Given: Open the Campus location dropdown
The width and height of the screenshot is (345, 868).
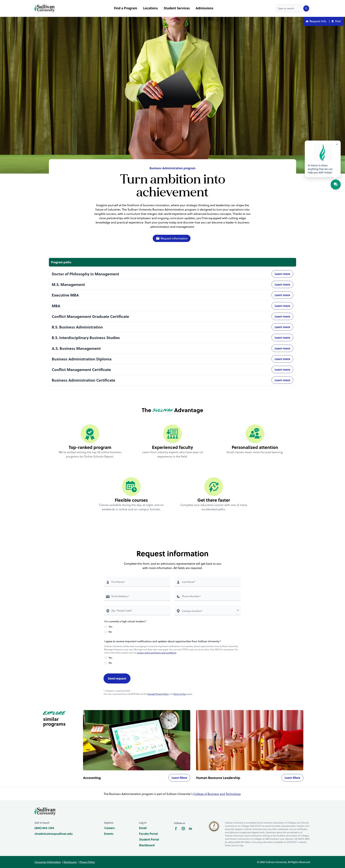Looking at the screenshot, I should (208, 611).
